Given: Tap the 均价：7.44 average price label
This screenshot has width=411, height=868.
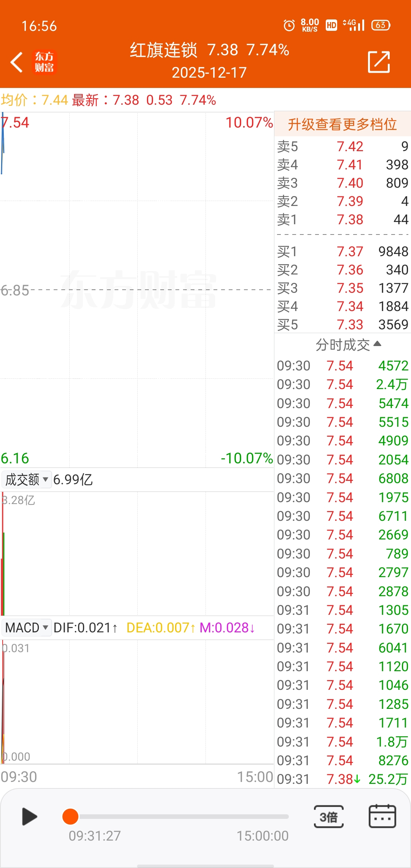Looking at the screenshot, I should [34, 100].
